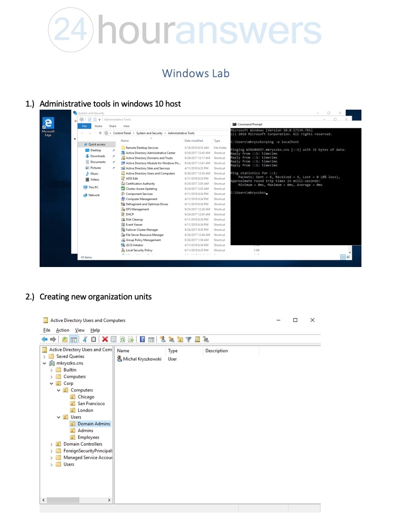
Task: Expand the Domain Controllers node
Action: 51,444
